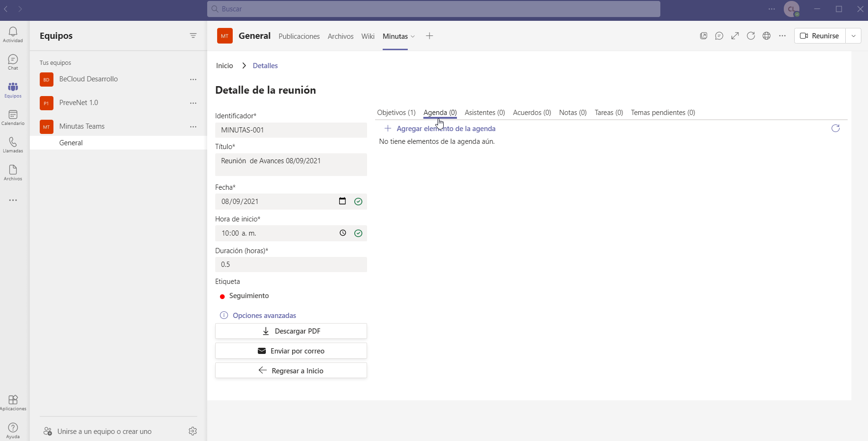
Task: Select the Acuerdos (0) tab
Action: click(x=532, y=113)
